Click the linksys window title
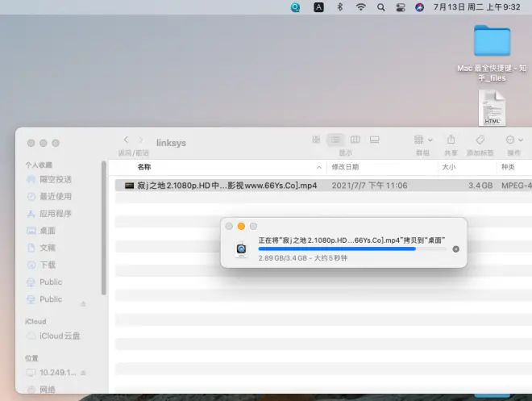532x401 pixels. (171, 143)
